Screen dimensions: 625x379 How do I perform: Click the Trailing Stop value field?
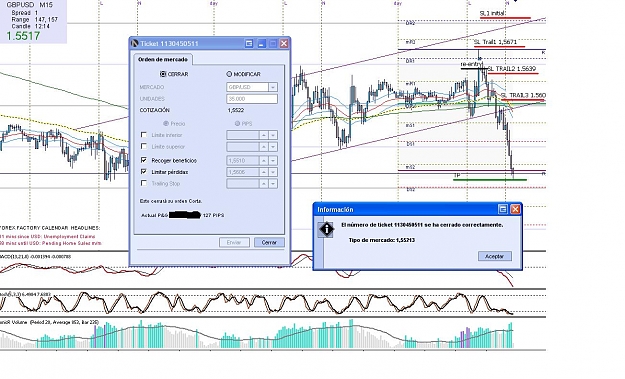243,184
